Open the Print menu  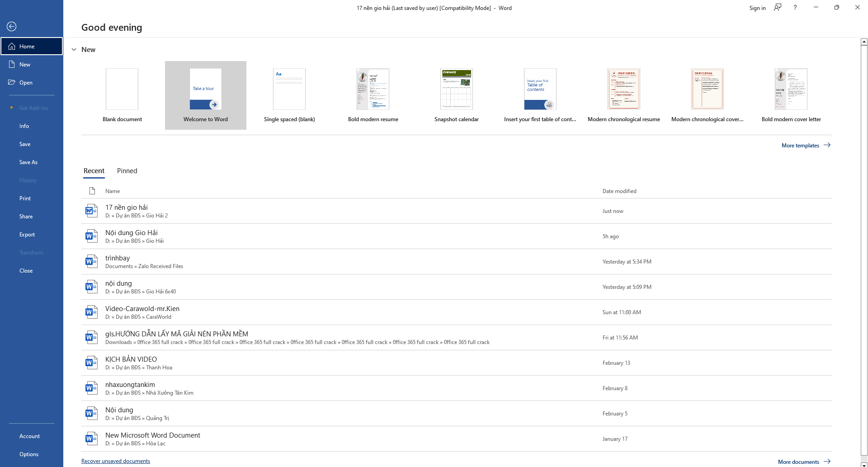coord(25,198)
